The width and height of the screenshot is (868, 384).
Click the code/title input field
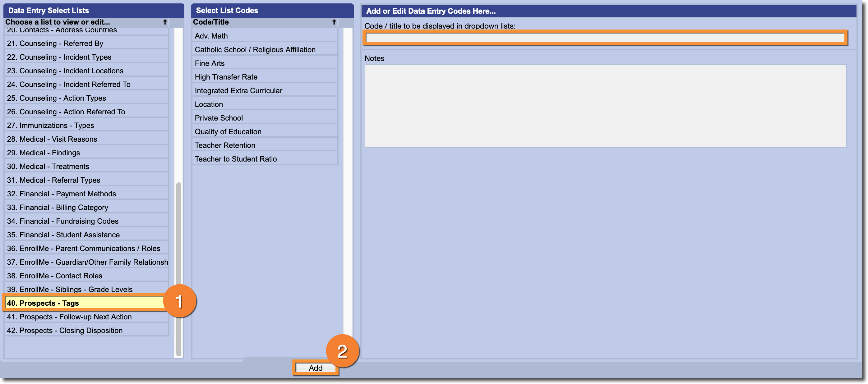(x=605, y=38)
